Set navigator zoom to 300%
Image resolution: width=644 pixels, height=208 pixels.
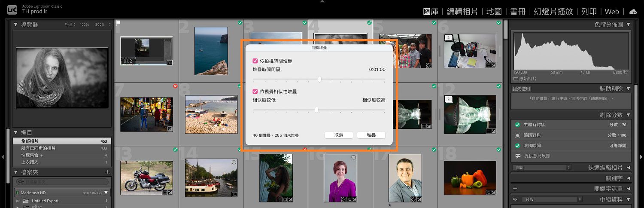(x=100, y=24)
